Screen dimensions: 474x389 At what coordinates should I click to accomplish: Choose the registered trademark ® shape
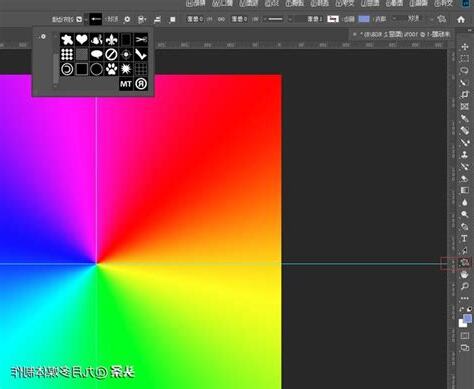[141, 84]
